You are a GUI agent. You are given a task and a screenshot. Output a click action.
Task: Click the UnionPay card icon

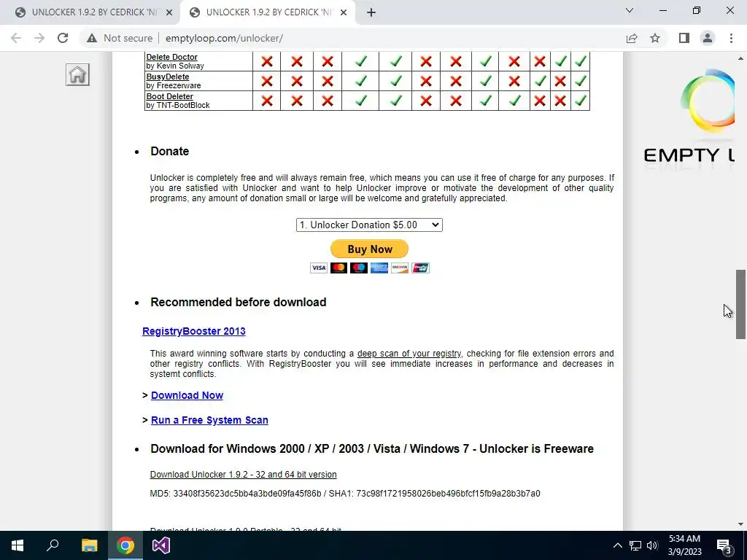(421, 268)
